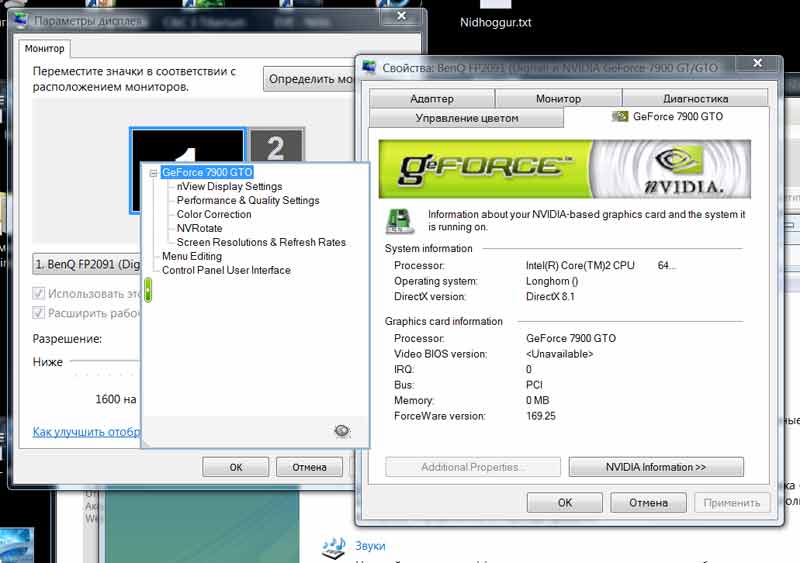The width and height of the screenshot is (800, 563).
Task: Select GeForce 7900 GTO tree item
Action: [x=207, y=173]
